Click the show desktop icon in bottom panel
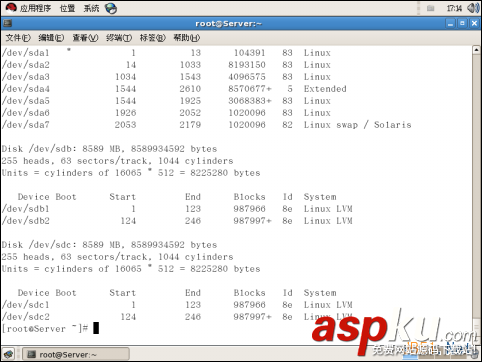This screenshot has width=482, height=362. click(8, 354)
